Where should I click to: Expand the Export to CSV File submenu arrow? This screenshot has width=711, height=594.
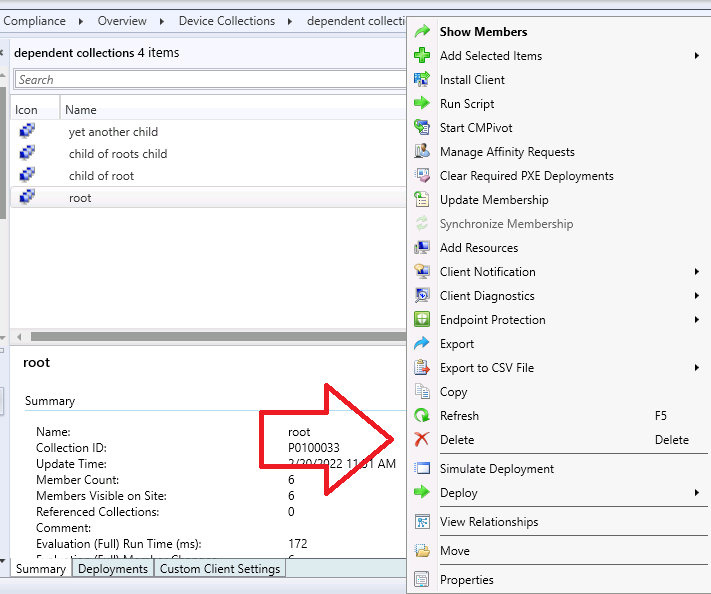pos(697,368)
